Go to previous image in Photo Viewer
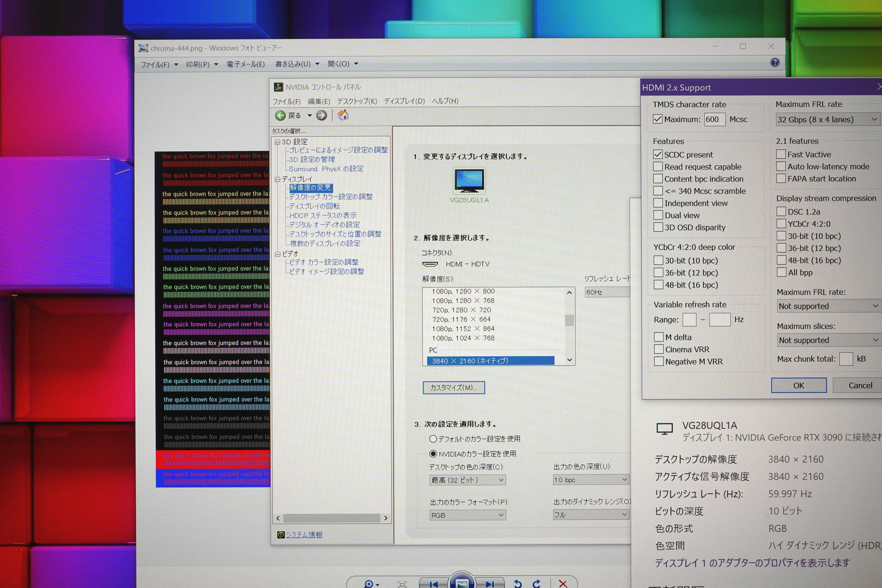 coord(434,584)
